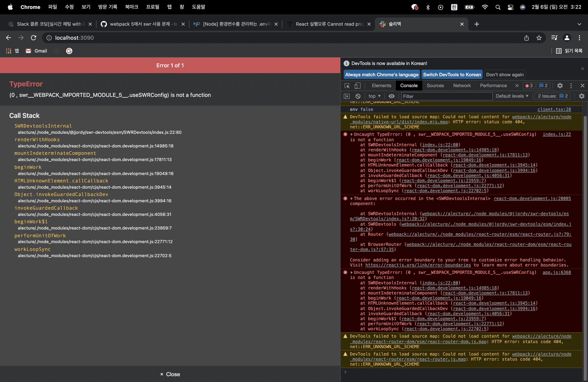The image size is (588, 382).
Task: Expand more DevTools tabs chevron
Action: [x=517, y=86]
